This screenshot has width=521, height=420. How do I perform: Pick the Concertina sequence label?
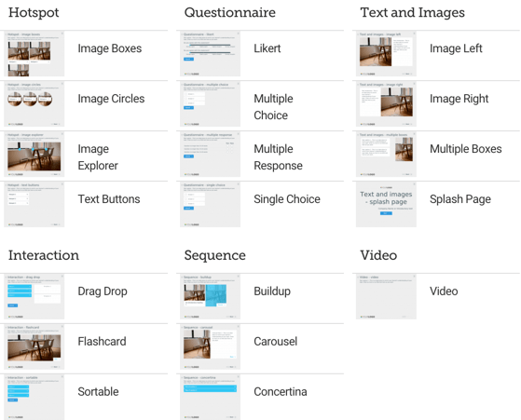tap(281, 391)
